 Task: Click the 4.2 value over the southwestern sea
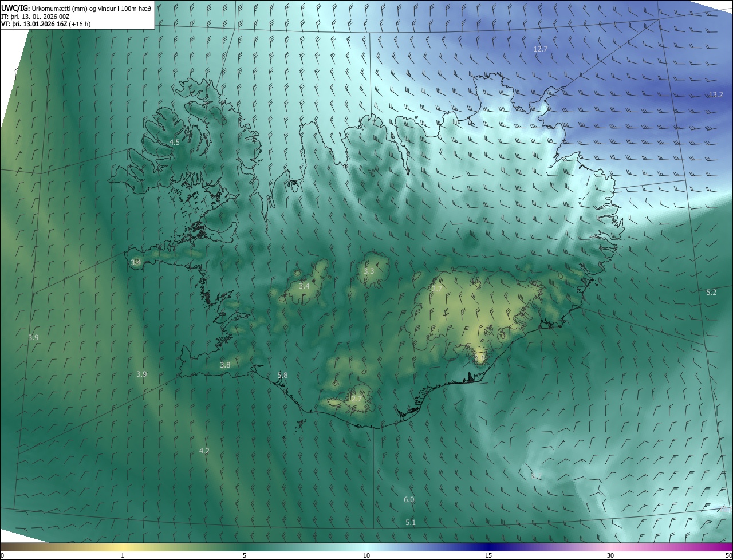click(x=204, y=451)
